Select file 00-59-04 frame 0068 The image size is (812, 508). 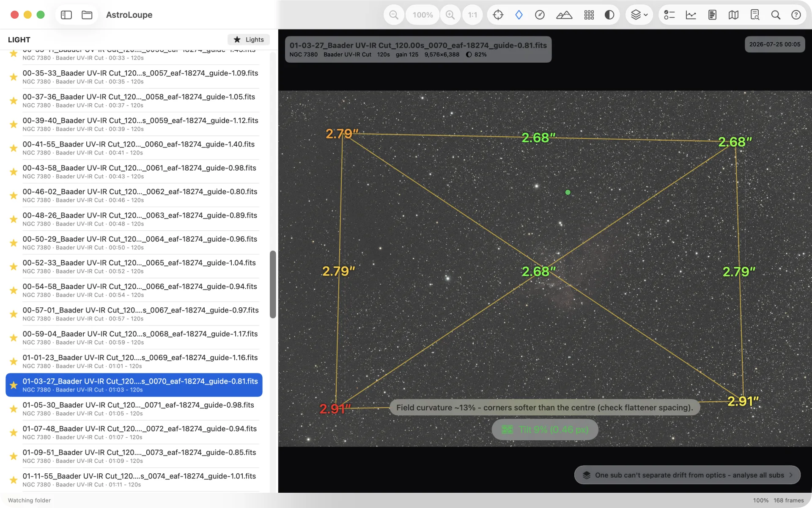pyautogui.click(x=134, y=337)
